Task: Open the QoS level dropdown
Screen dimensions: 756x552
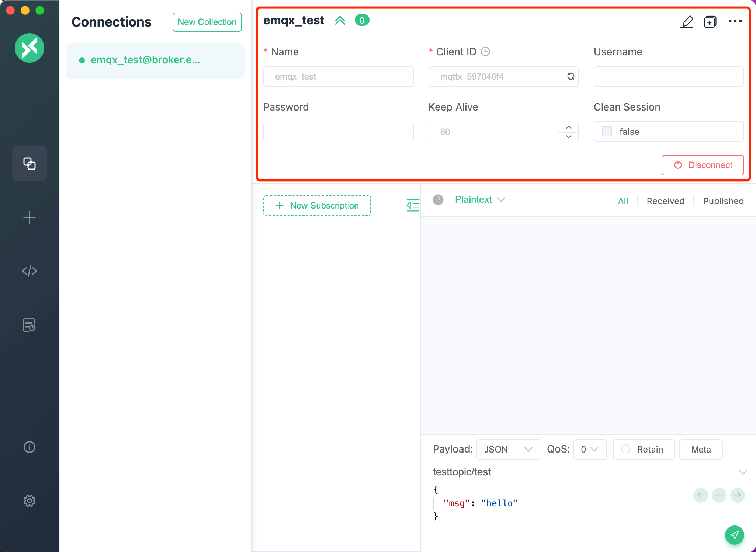Action: [589, 449]
